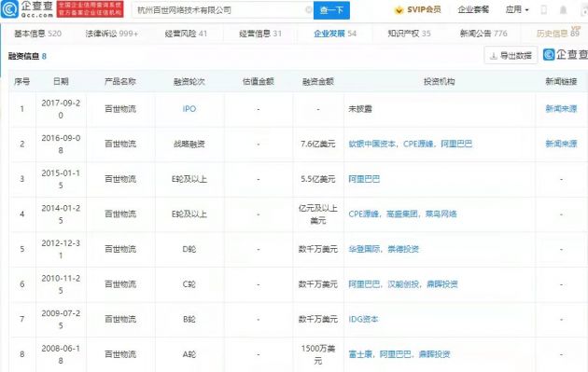Image resolution: width=588 pixels, height=372 pixels.
Task: Click the download icon in 导出数据
Action: (494, 56)
